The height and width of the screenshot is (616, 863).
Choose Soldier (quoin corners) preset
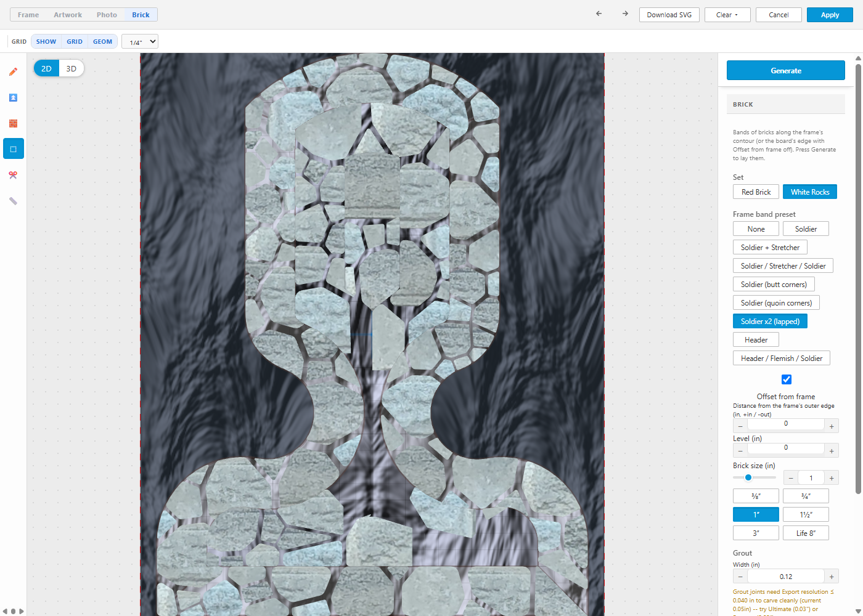776,302
